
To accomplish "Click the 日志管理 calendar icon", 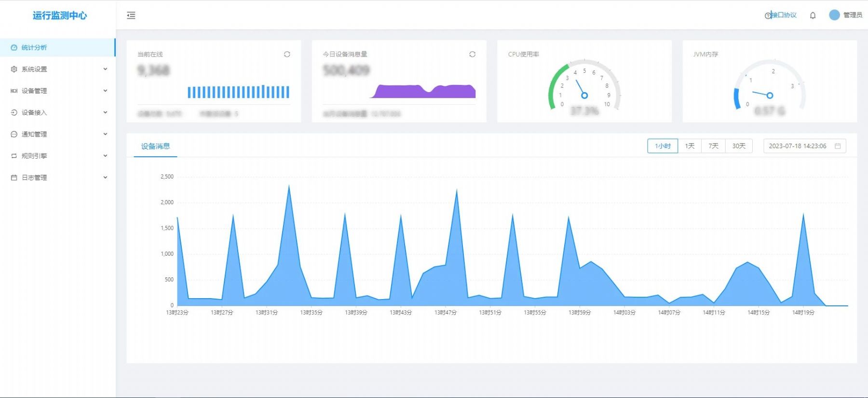I will pyautogui.click(x=14, y=178).
